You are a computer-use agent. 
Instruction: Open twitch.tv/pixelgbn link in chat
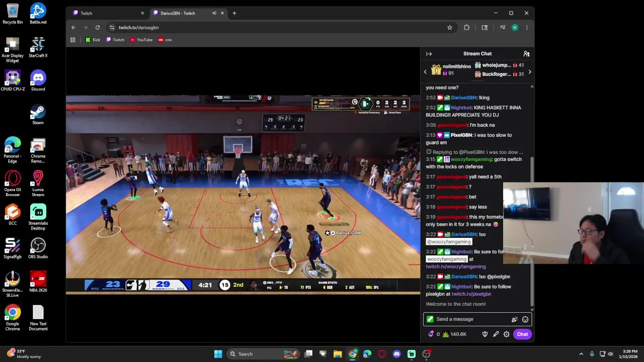471,294
